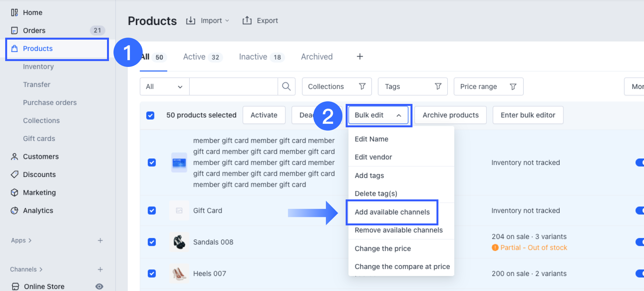This screenshot has width=644, height=291.
Task: Open Home from the sidebar icon
Action: (14, 13)
